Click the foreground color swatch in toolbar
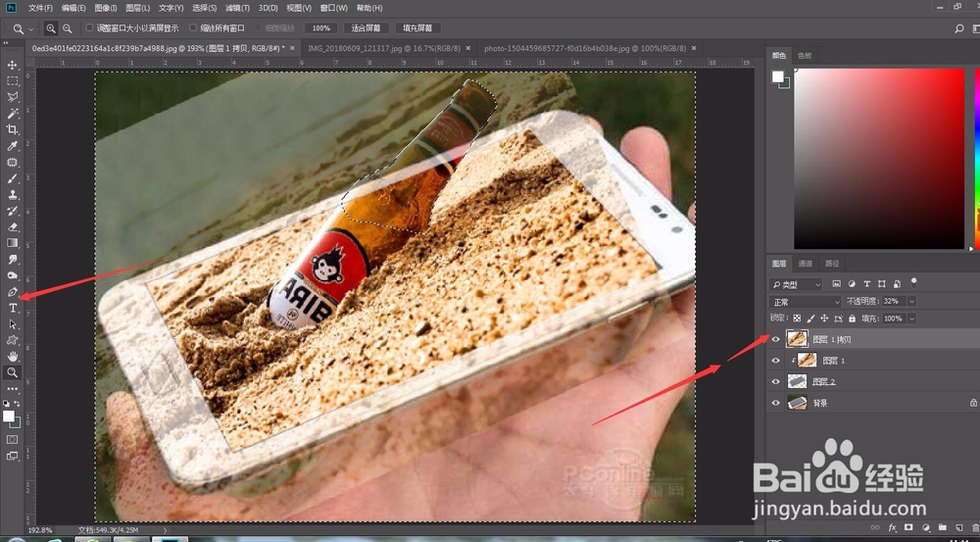 (x=8, y=417)
